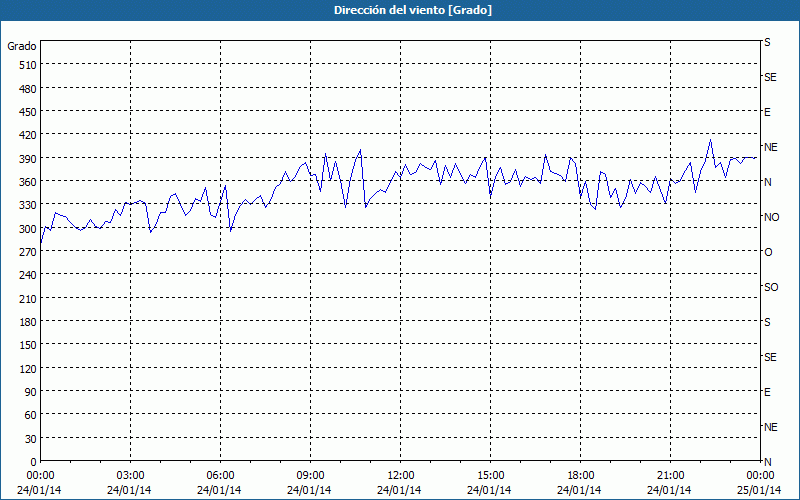Click the 210 degree axis label

(28, 299)
